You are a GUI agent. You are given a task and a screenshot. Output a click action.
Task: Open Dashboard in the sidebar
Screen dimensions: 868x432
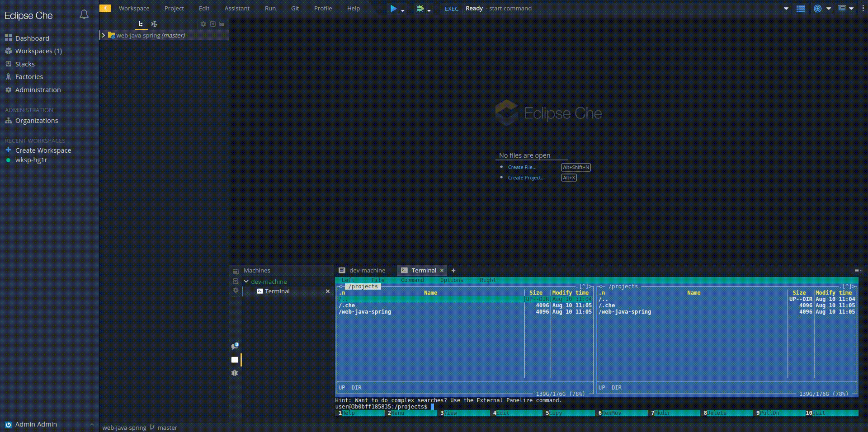point(32,38)
